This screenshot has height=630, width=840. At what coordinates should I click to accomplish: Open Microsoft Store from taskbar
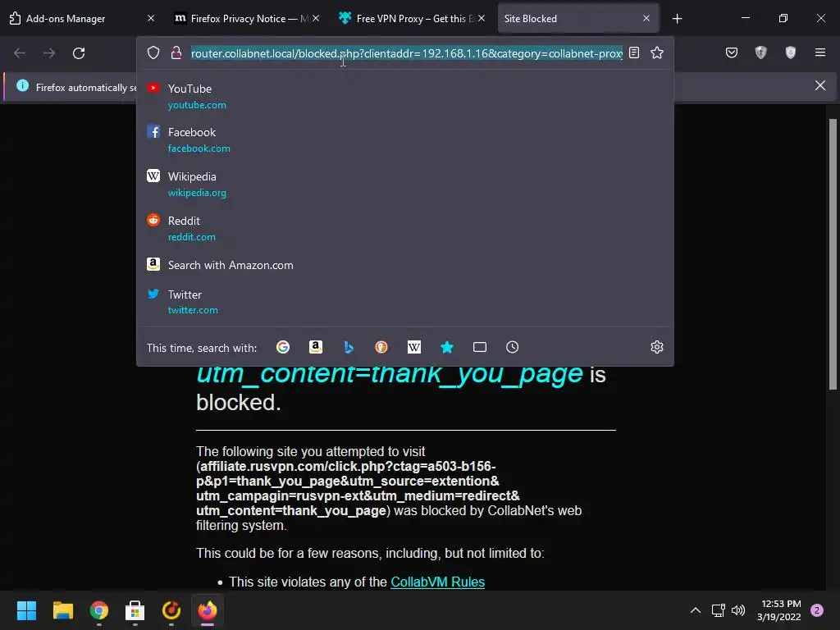[135, 610]
